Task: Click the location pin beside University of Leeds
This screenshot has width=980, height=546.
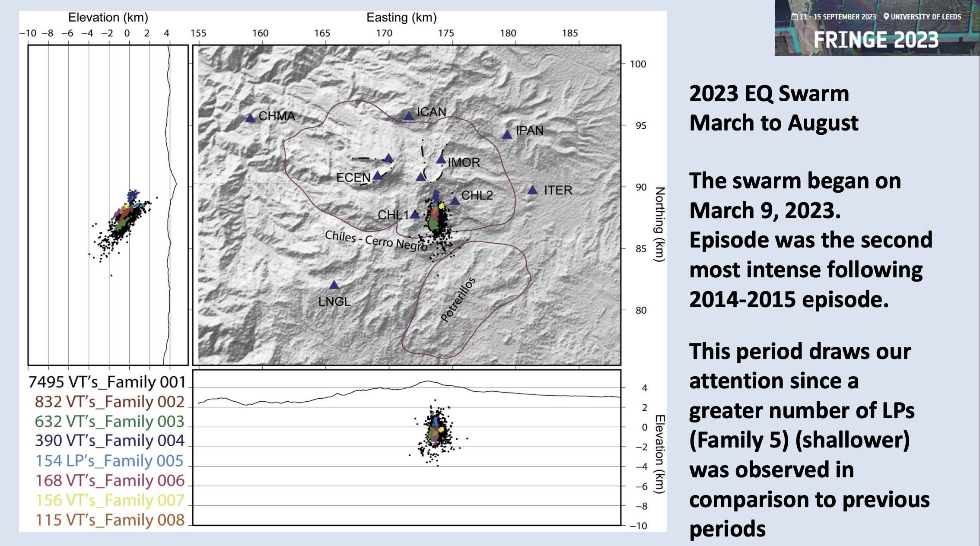Action: (886, 17)
